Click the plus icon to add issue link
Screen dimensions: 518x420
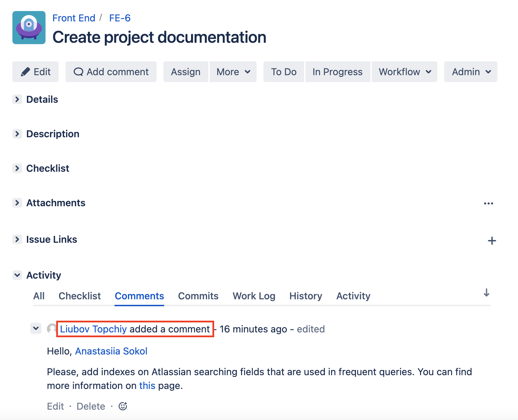pos(492,241)
